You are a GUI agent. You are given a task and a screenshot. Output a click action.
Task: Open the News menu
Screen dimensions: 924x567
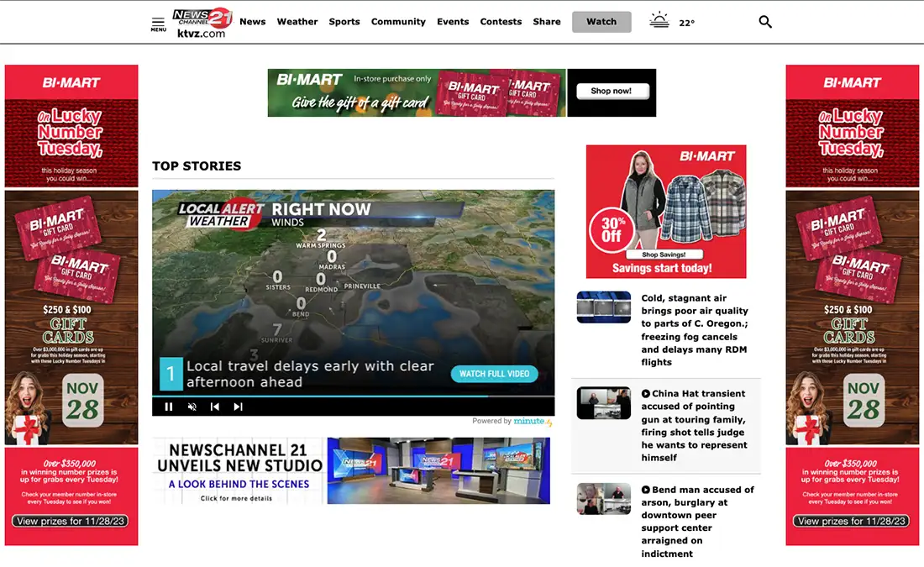coord(252,22)
